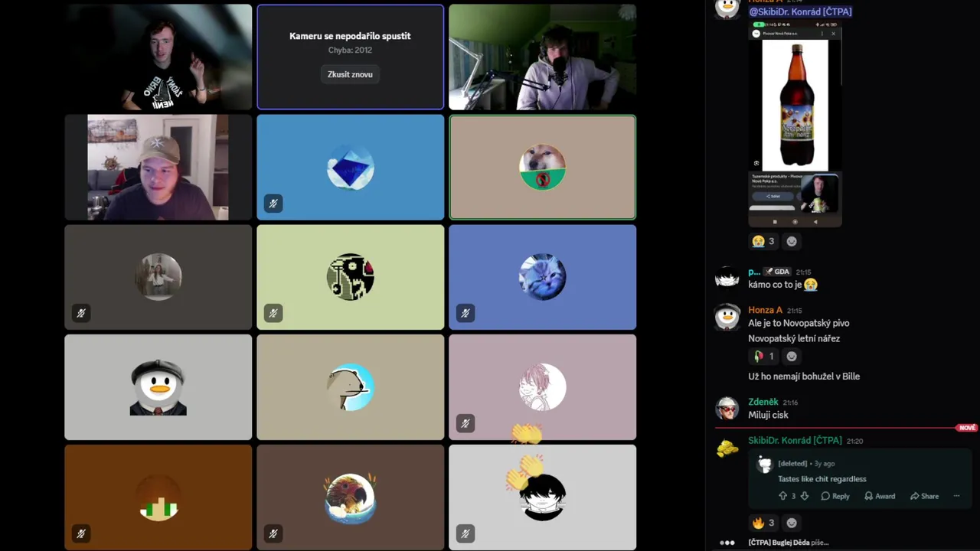Image resolution: width=980 pixels, height=551 pixels.
Task: Click the 'Kameru se nepodařilo spustit' error text
Action: [350, 36]
